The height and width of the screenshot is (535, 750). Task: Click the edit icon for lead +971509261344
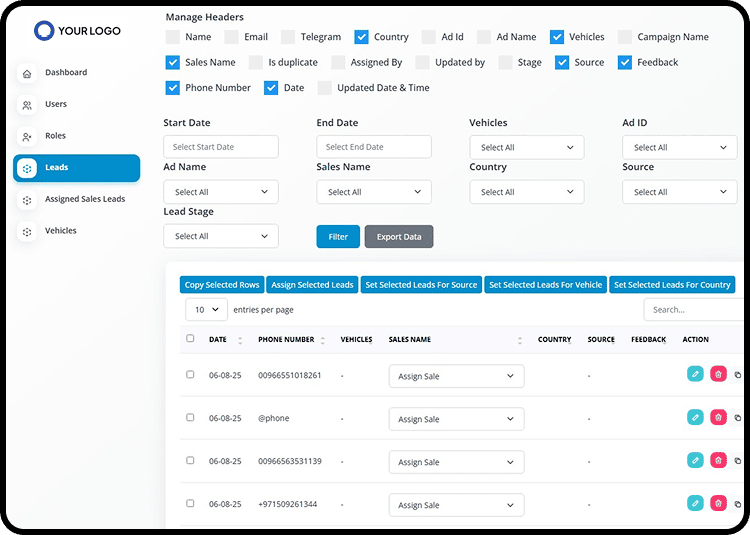(x=696, y=504)
